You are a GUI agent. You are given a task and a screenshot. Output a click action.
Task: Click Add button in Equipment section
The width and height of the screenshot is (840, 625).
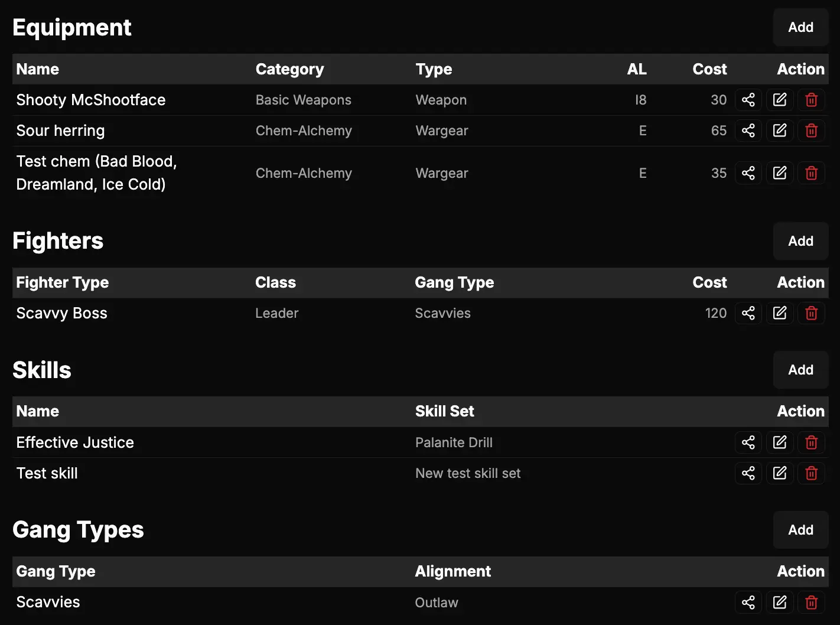[x=800, y=27]
